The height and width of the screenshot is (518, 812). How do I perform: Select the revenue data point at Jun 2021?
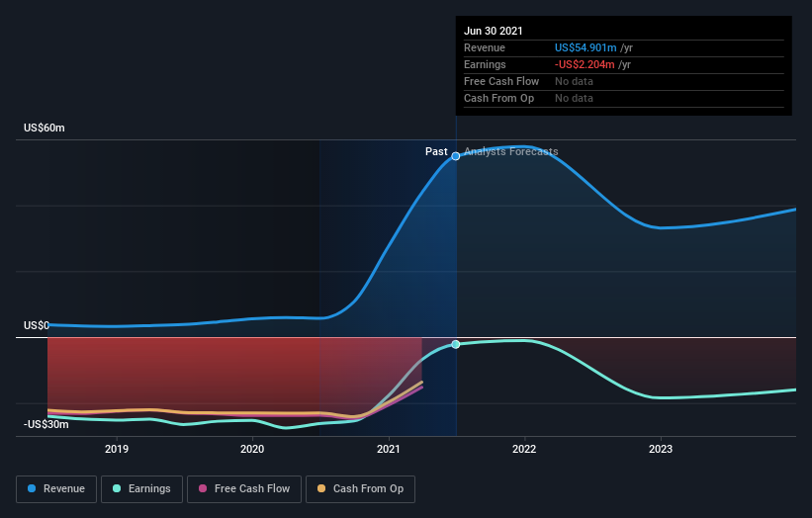(456, 156)
